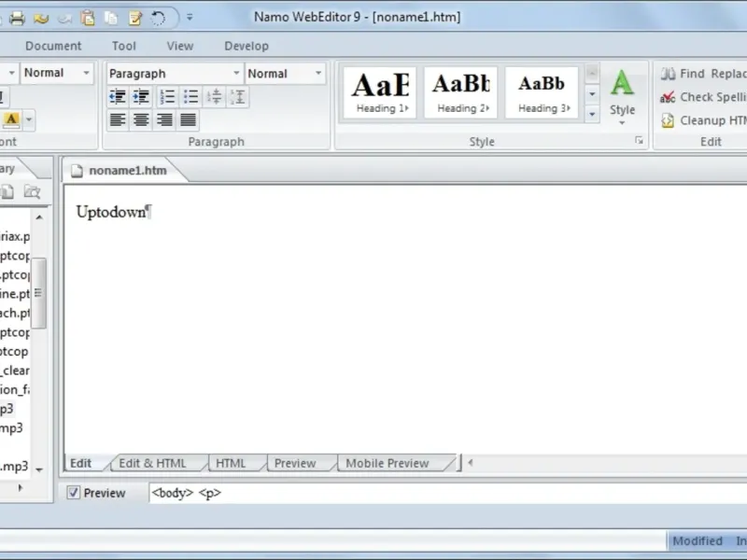Screen dimensions: 747x560
Task: Click the folder search icon in side panel
Action: pos(32,191)
